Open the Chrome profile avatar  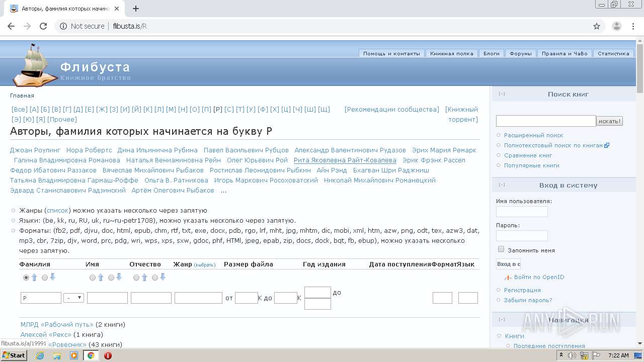(616, 26)
